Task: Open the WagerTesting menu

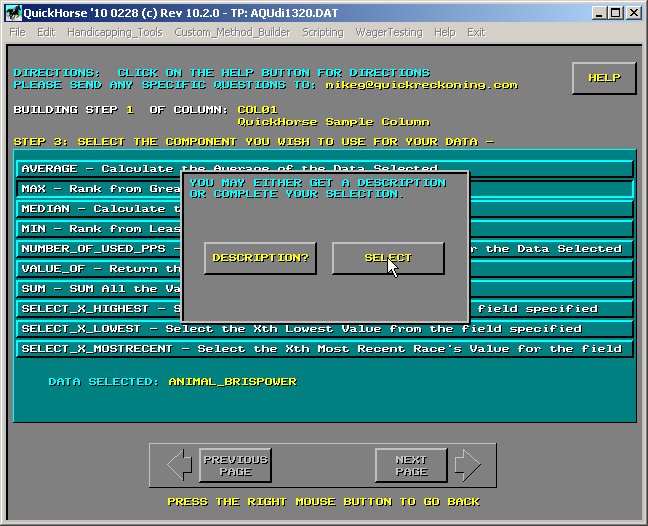Action: coord(389,32)
